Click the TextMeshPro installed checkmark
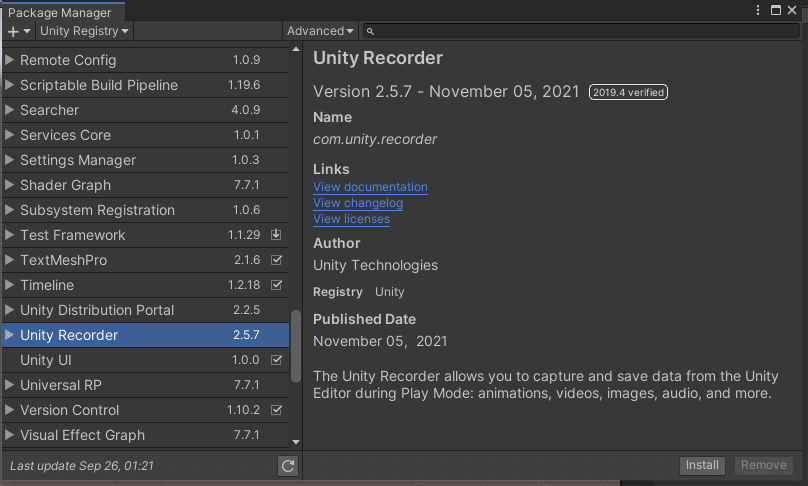The image size is (808, 486). (277, 260)
